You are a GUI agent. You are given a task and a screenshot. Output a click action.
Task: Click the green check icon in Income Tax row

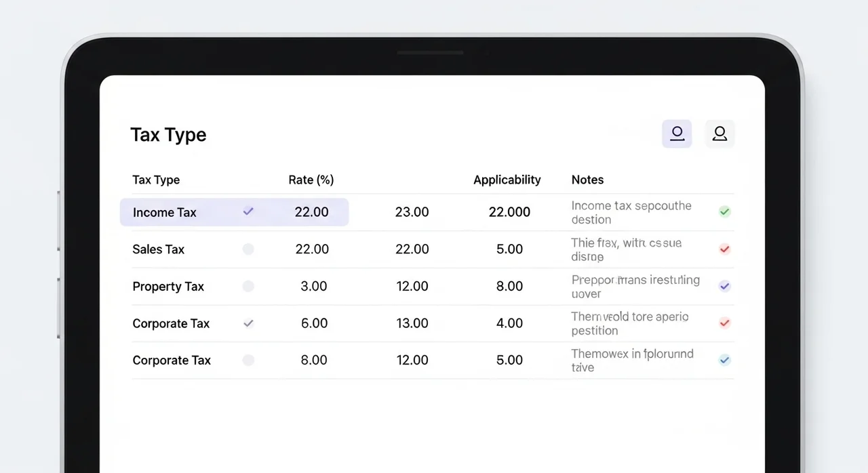(x=724, y=212)
